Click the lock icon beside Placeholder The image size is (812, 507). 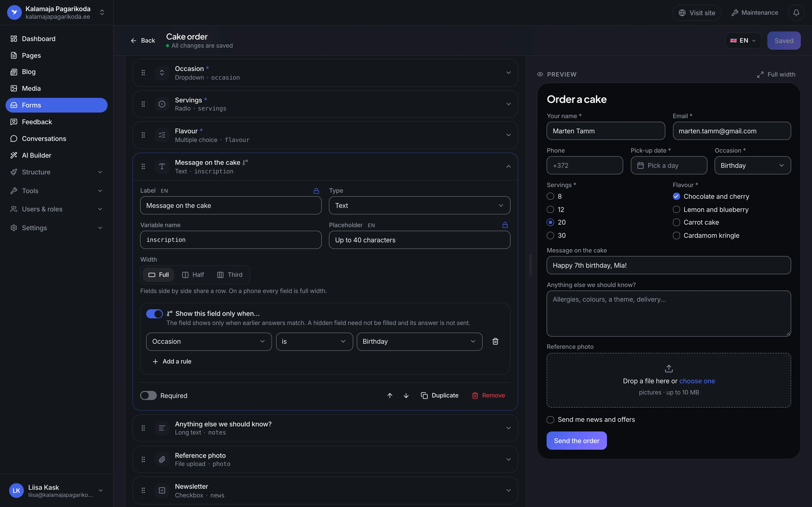pos(505,225)
